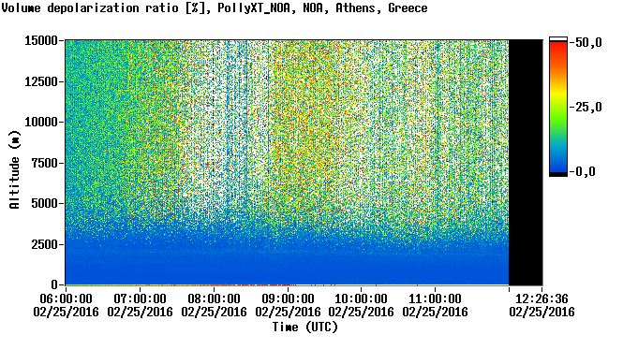Click the black no-data region of plot
Screen dimensions: 623x364
coord(526,163)
